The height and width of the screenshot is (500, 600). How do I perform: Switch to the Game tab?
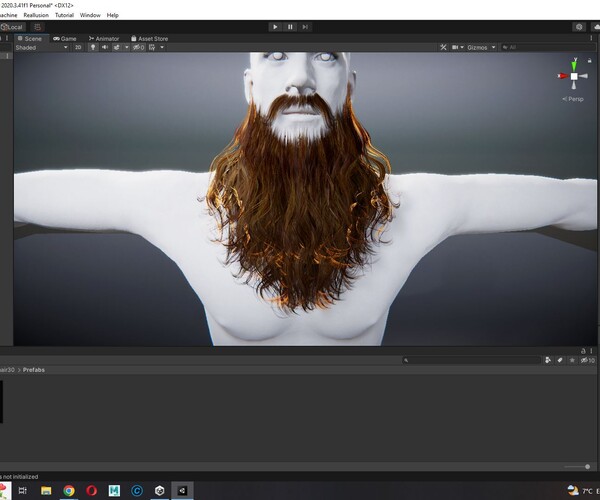65,39
